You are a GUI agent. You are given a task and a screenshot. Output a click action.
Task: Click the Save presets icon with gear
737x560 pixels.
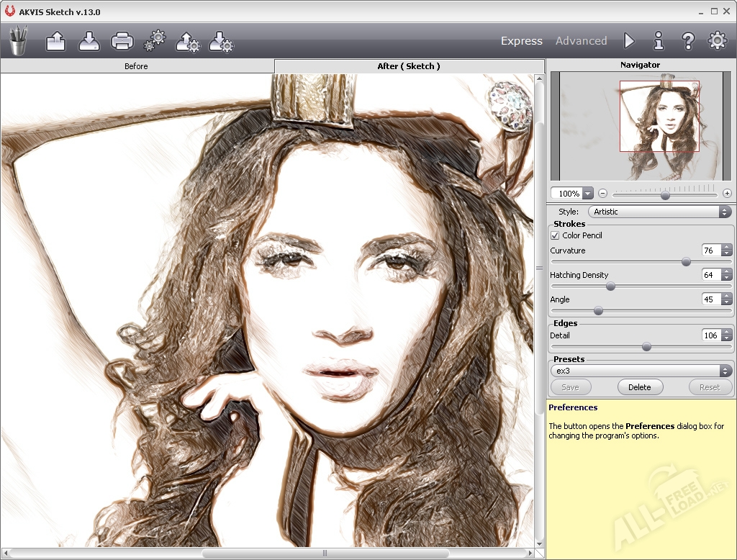pos(221,41)
